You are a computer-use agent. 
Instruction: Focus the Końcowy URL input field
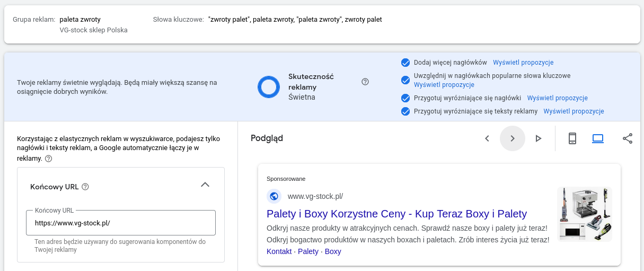coord(121,223)
